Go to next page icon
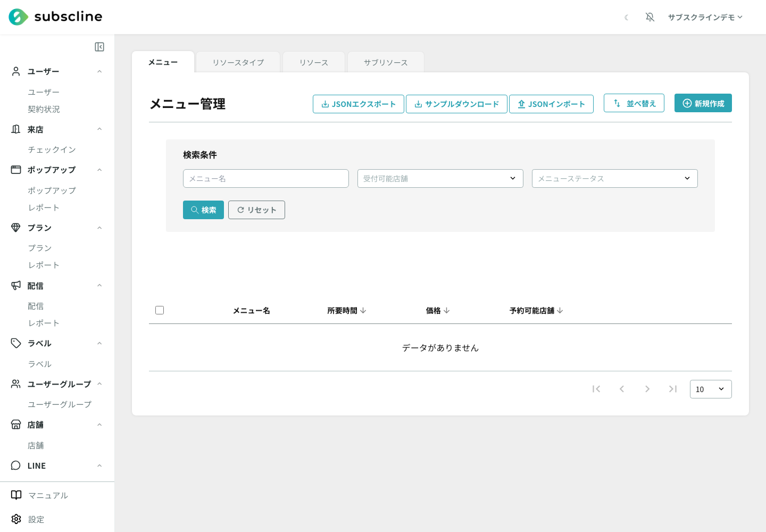 tap(647, 389)
